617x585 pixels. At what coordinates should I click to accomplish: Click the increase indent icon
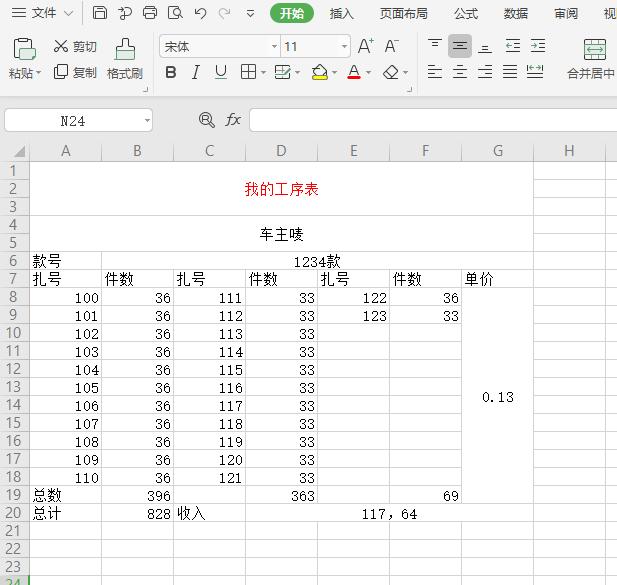coord(538,46)
